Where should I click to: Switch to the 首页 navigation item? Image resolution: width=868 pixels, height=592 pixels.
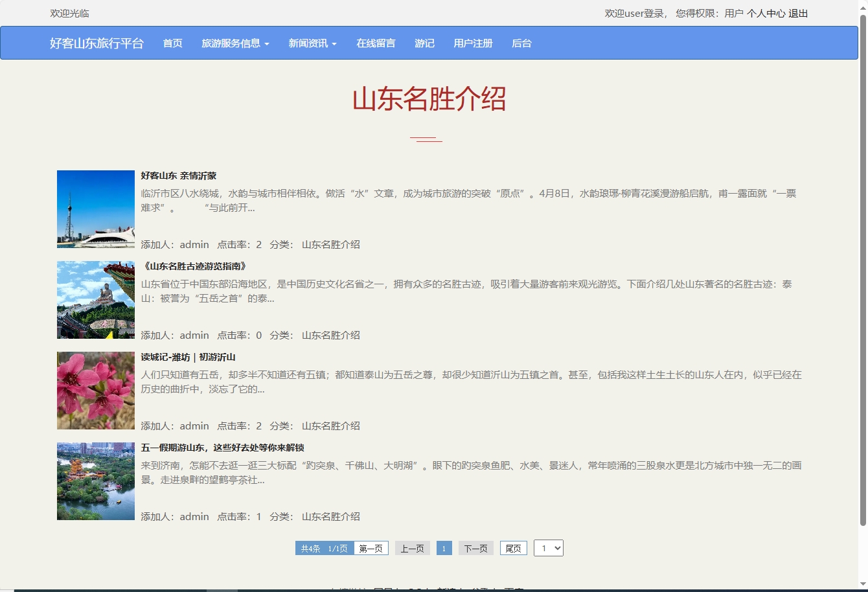(172, 43)
